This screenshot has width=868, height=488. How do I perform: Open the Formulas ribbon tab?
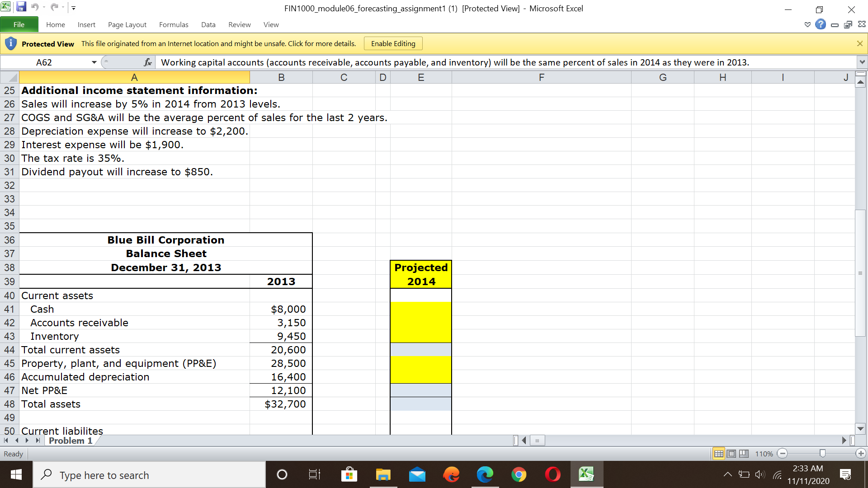point(174,24)
